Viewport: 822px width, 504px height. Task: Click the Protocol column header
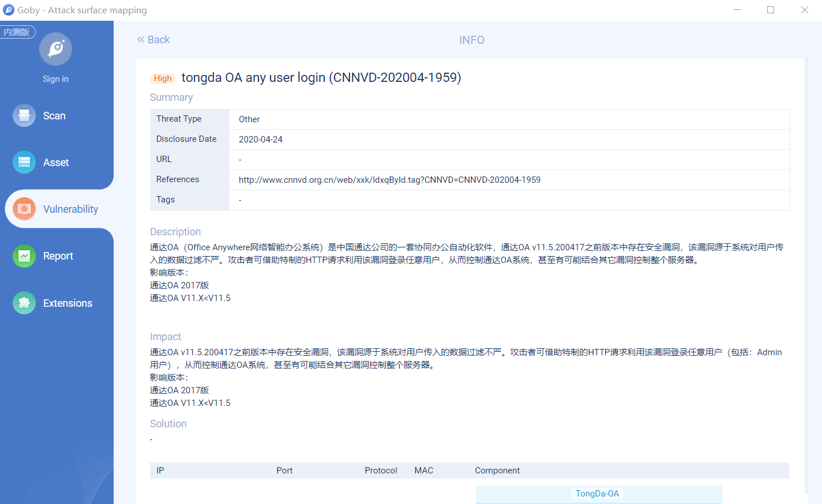pyautogui.click(x=381, y=471)
